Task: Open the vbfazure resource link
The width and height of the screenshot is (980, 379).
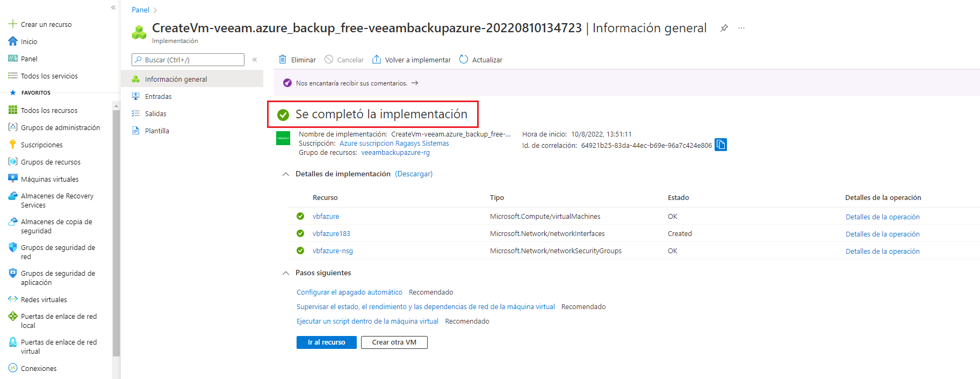Action: click(326, 216)
